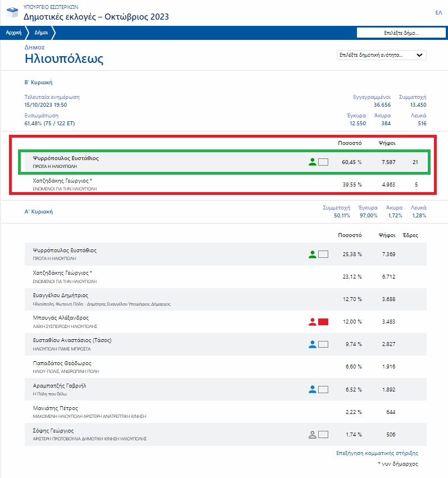Screen dimensions: 448x478
Task: Click the ballot box logo icon
Action: pos(12,12)
